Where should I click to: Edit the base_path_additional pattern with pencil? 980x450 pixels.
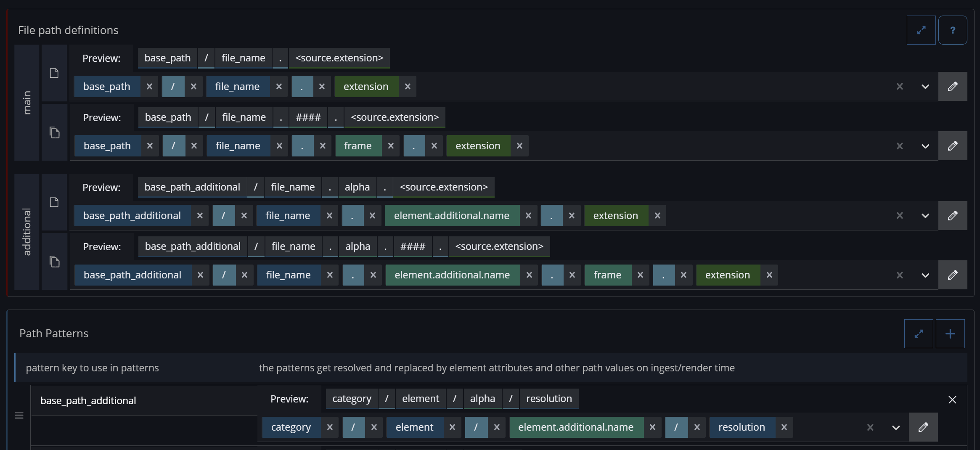(923, 427)
